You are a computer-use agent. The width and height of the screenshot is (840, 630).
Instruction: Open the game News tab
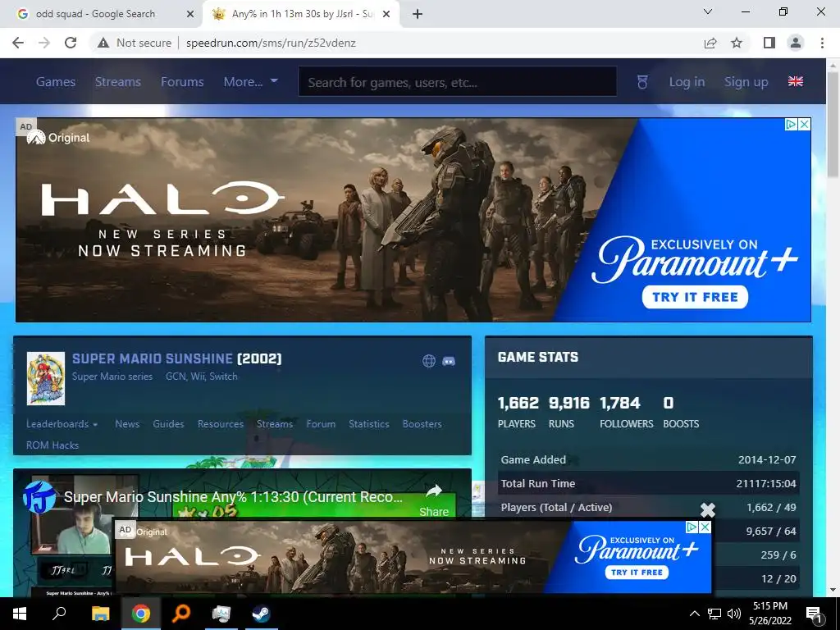[127, 424]
